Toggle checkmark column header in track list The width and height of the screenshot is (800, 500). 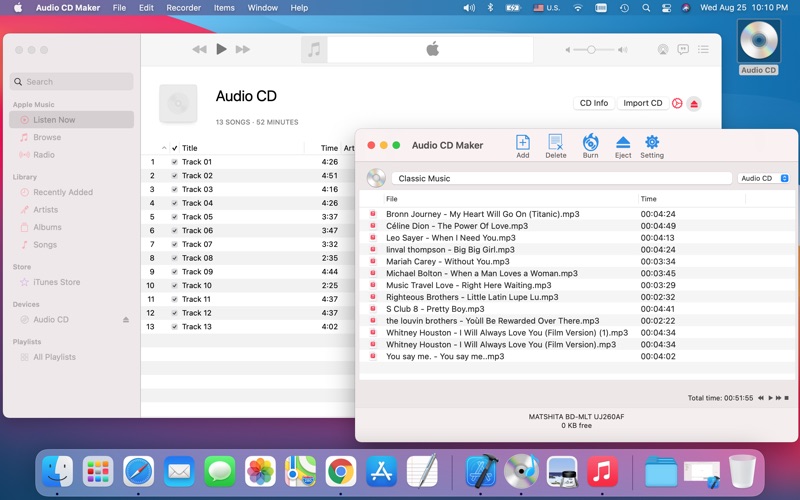(174, 148)
